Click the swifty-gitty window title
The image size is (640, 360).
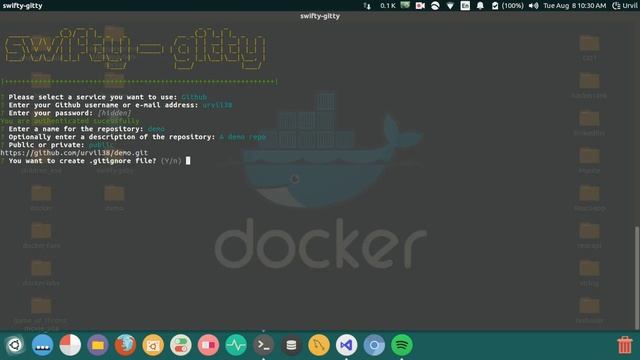pos(320,16)
